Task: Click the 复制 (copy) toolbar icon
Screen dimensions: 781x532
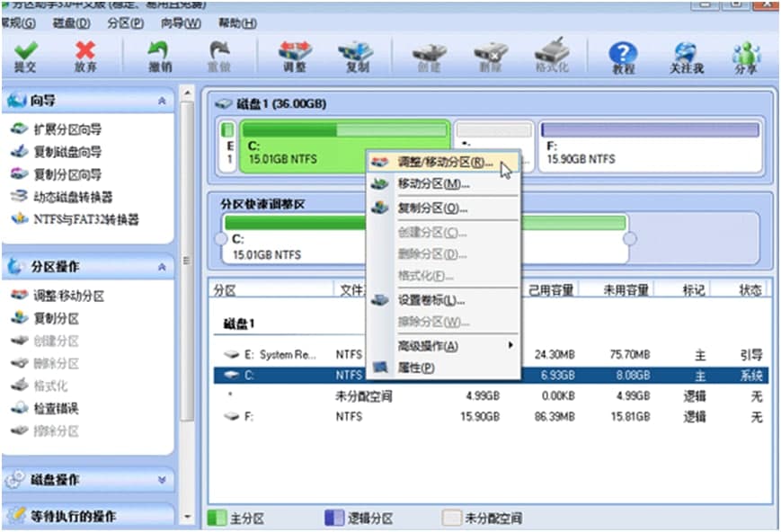Action: 357,57
